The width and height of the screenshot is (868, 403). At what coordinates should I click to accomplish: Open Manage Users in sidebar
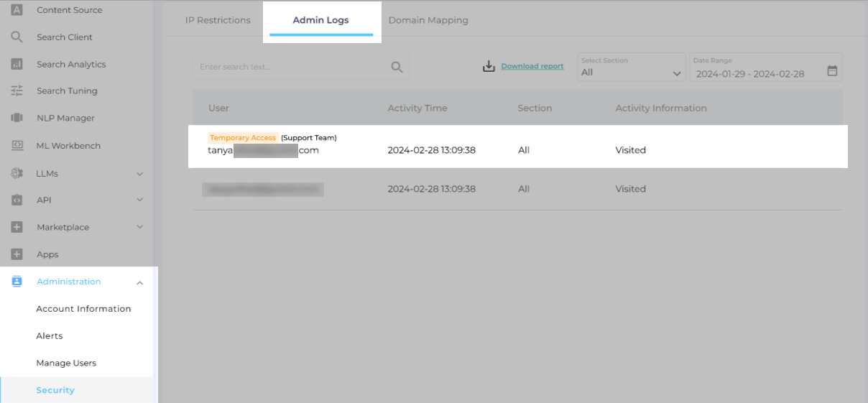(66, 363)
